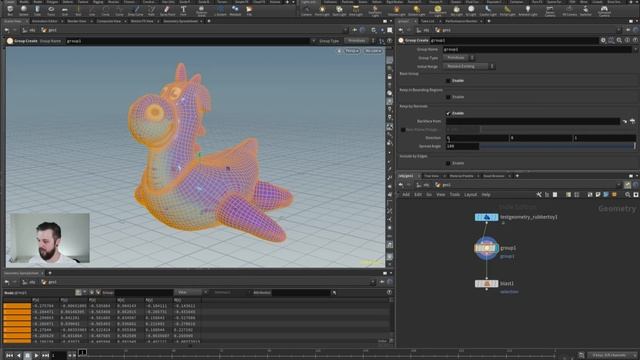Add a Stereo Camera from the shelf
This screenshot has width=640, height=360.
(x=550, y=11)
